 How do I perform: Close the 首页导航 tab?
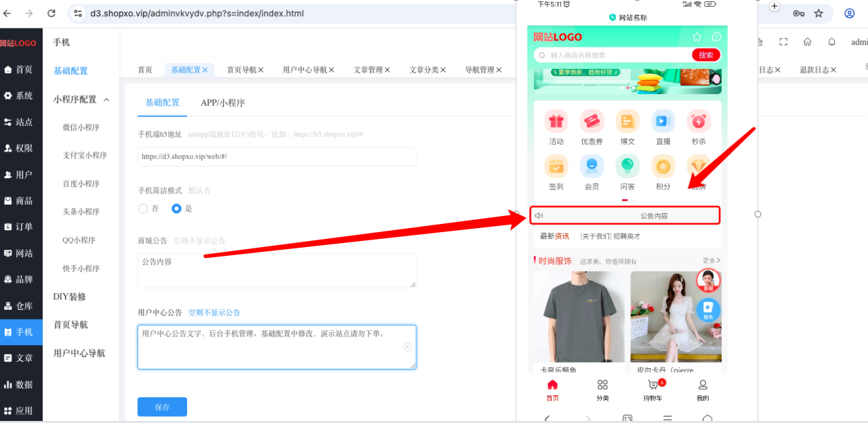(261, 70)
